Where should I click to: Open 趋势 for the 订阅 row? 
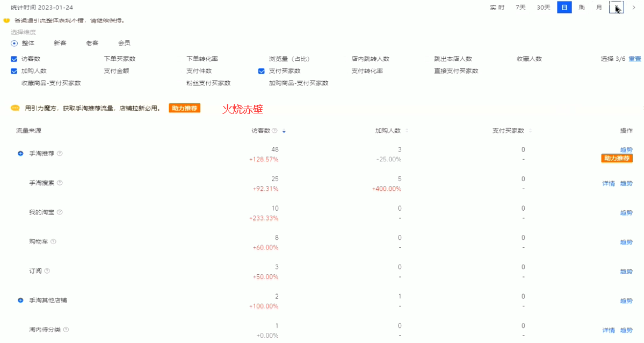[626, 271]
